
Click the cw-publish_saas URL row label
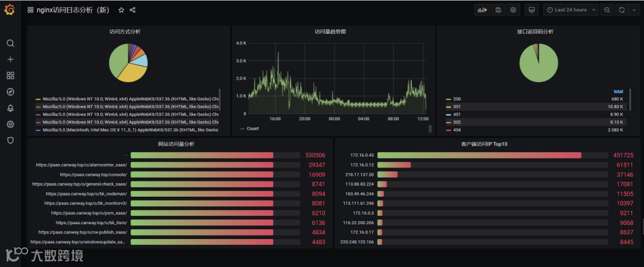tap(82, 232)
